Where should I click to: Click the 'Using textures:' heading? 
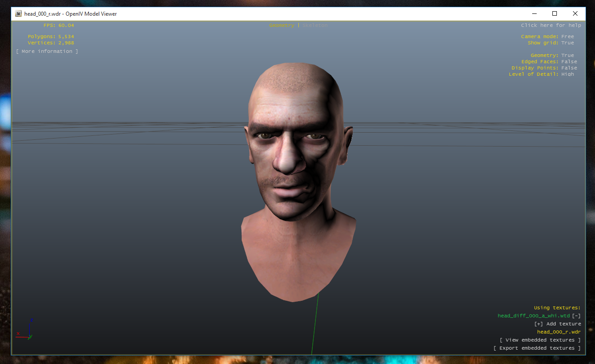tap(557, 308)
